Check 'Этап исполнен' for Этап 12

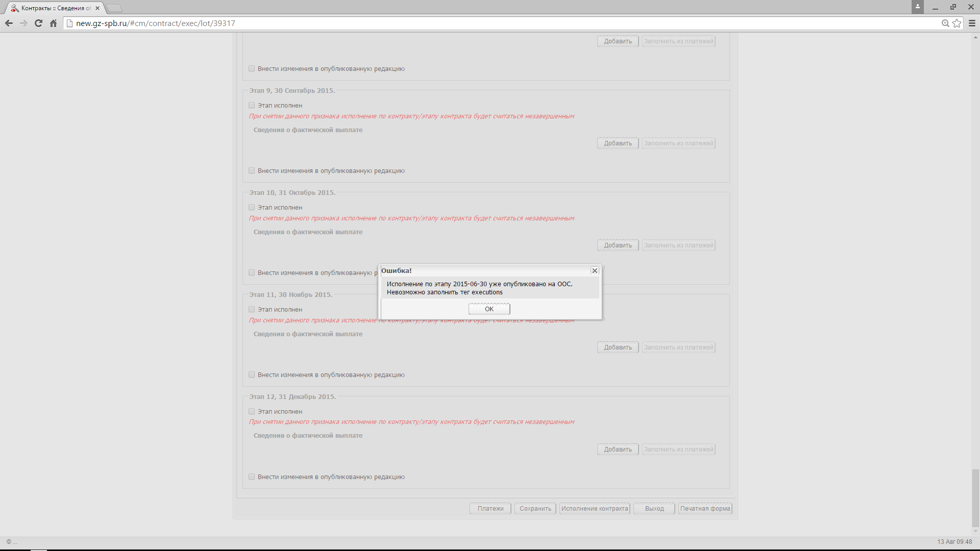pos(252,412)
